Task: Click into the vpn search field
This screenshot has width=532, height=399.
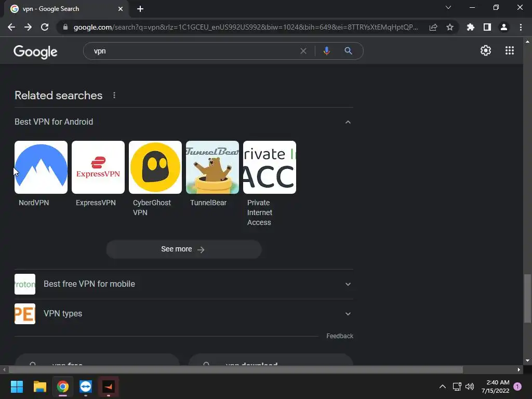Action: point(193,51)
